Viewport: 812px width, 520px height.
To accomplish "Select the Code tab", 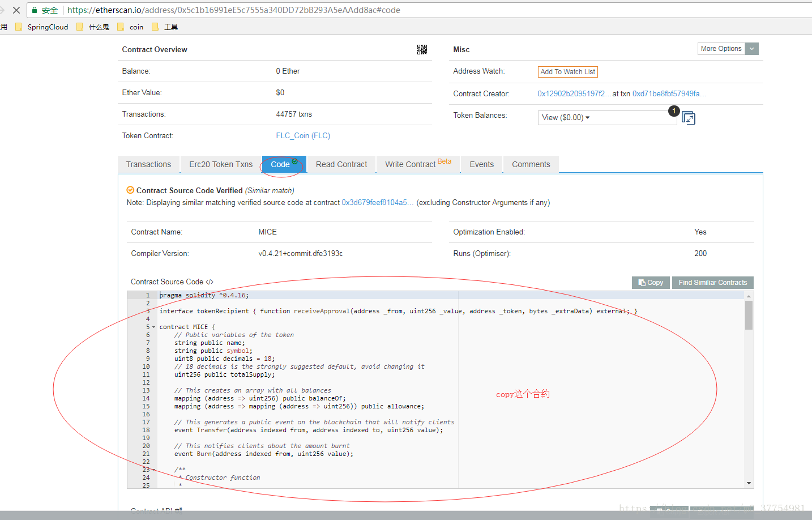I will [284, 164].
